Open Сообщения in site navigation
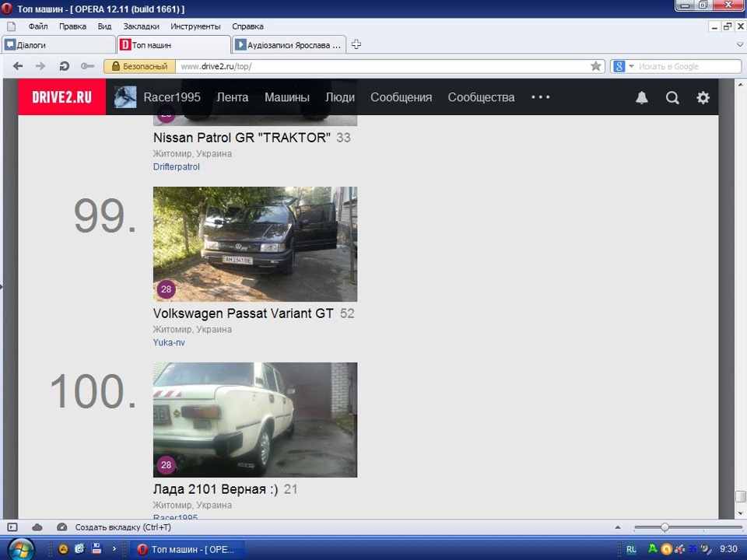 [x=402, y=97]
